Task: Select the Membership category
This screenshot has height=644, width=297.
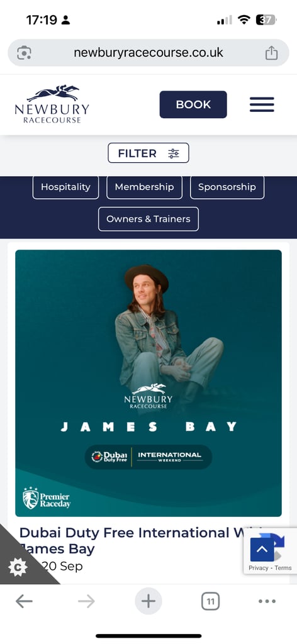Action: [x=144, y=187]
